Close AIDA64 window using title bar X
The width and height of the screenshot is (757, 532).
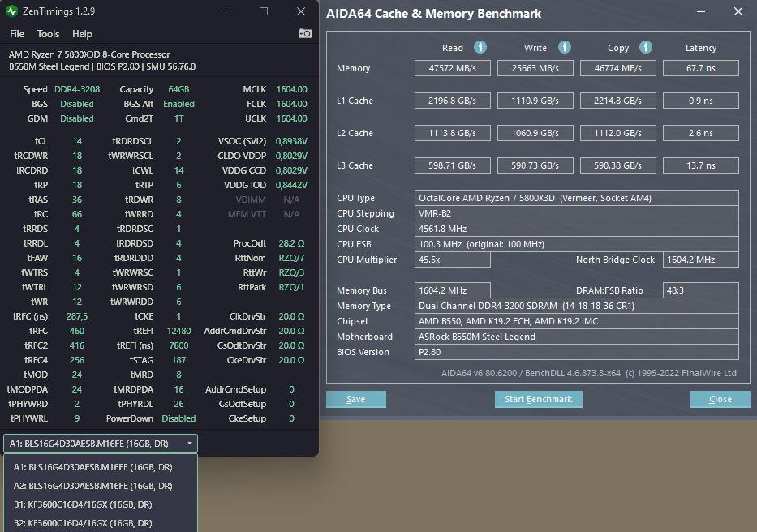[738, 11]
